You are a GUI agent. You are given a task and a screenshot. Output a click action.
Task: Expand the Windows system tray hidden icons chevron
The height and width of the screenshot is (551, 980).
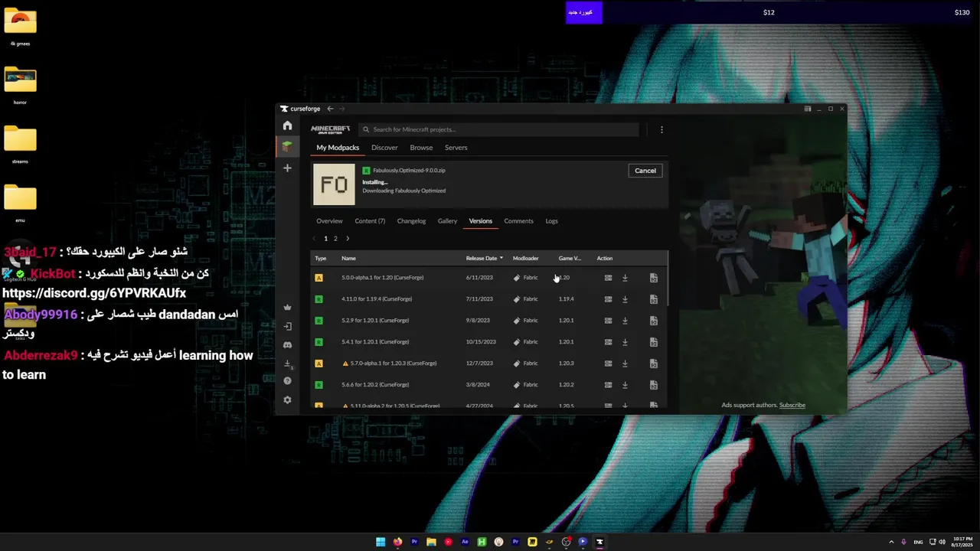pyautogui.click(x=892, y=542)
